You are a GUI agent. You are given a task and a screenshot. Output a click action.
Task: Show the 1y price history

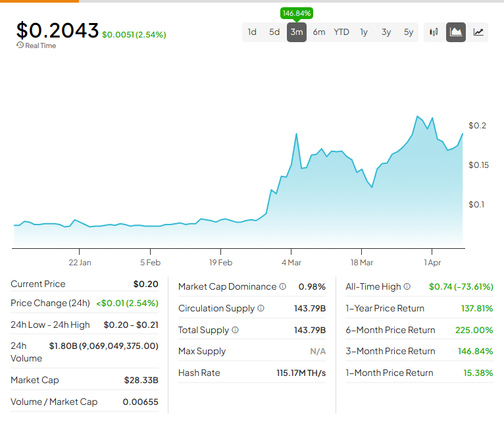click(364, 32)
